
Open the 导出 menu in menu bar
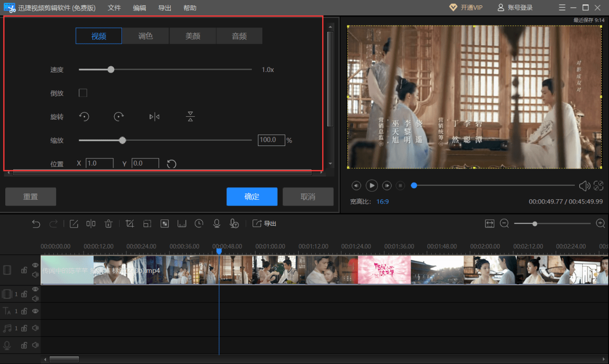tap(165, 8)
